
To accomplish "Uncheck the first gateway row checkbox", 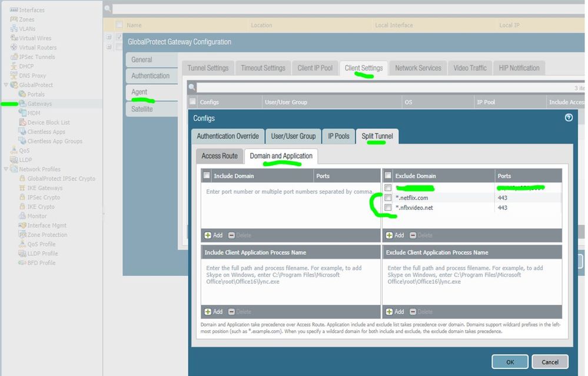I will [119, 37].
